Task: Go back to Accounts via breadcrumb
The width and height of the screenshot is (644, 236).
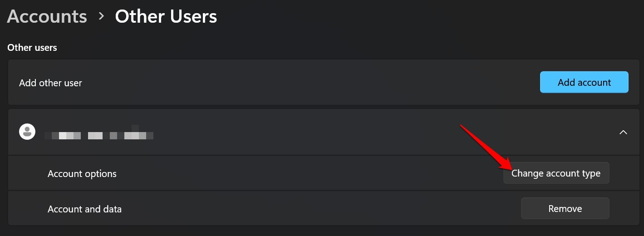Action: pos(47,17)
